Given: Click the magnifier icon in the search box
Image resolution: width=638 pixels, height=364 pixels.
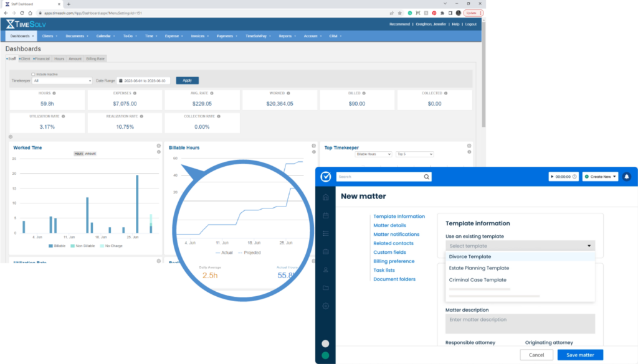Looking at the screenshot, I should [x=426, y=177].
